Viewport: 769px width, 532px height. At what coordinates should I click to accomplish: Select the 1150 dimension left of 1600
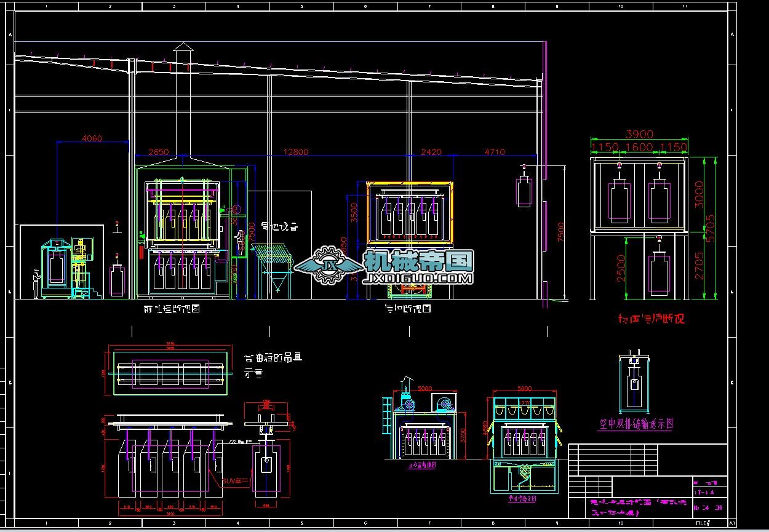pyautogui.click(x=605, y=148)
